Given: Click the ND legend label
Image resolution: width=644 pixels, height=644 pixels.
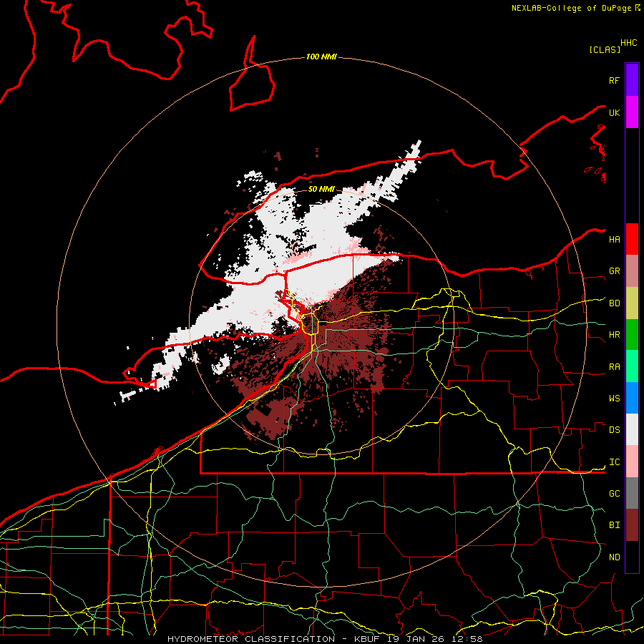Looking at the screenshot, I should coord(614,557).
